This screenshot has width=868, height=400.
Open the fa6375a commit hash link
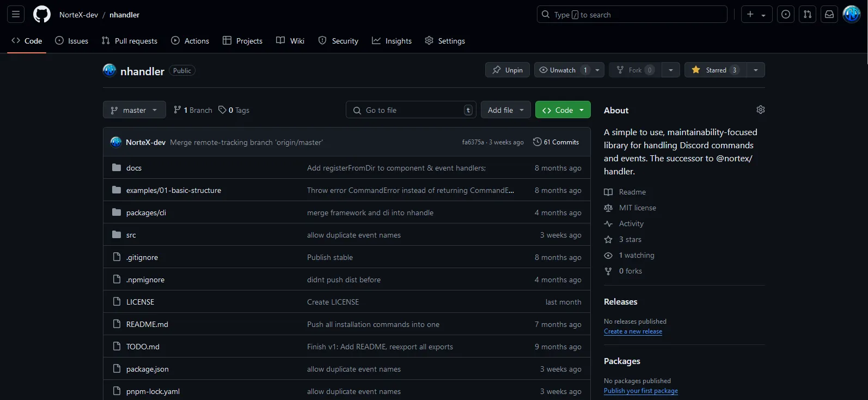(x=473, y=142)
